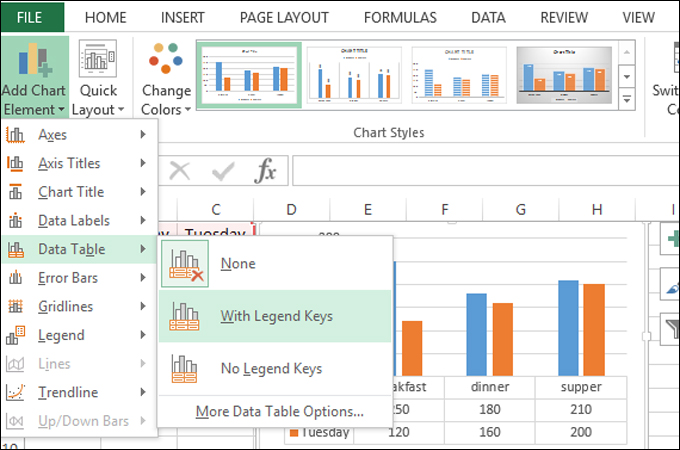Select None in Data Table submenu
Screen dimensions: 680x450
(275, 264)
